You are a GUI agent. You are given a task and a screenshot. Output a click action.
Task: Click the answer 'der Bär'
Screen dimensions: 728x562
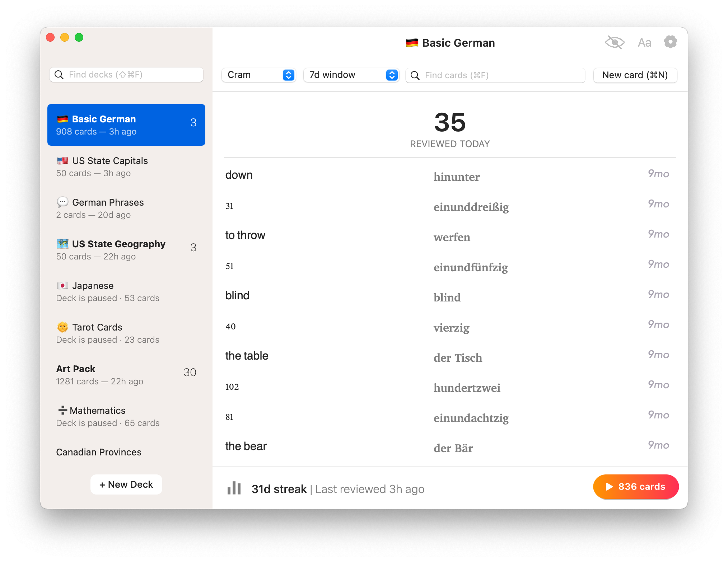click(x=453, y=448)
